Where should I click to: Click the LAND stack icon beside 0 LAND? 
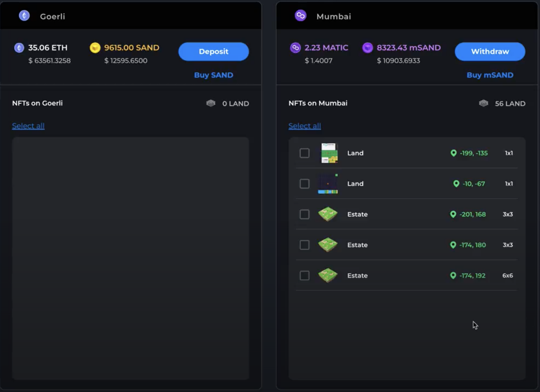coord(211,103)
